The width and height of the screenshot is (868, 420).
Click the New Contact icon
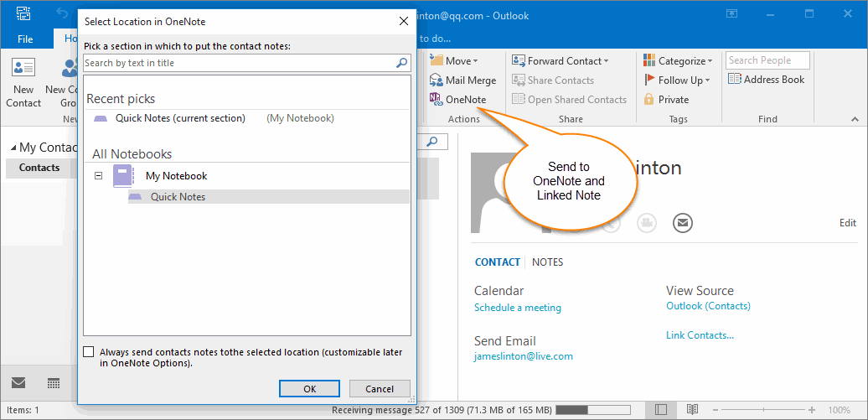(x=23, y=69)
